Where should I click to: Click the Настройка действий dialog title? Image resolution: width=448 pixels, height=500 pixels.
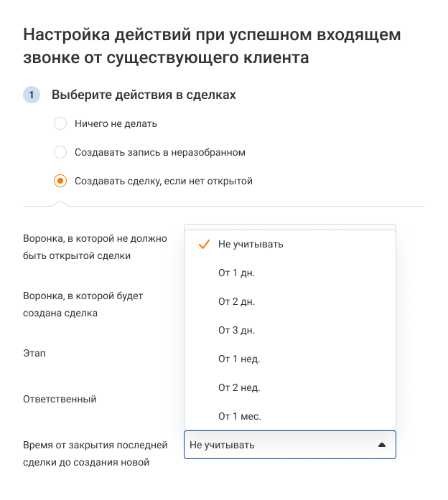coord(212,45)
